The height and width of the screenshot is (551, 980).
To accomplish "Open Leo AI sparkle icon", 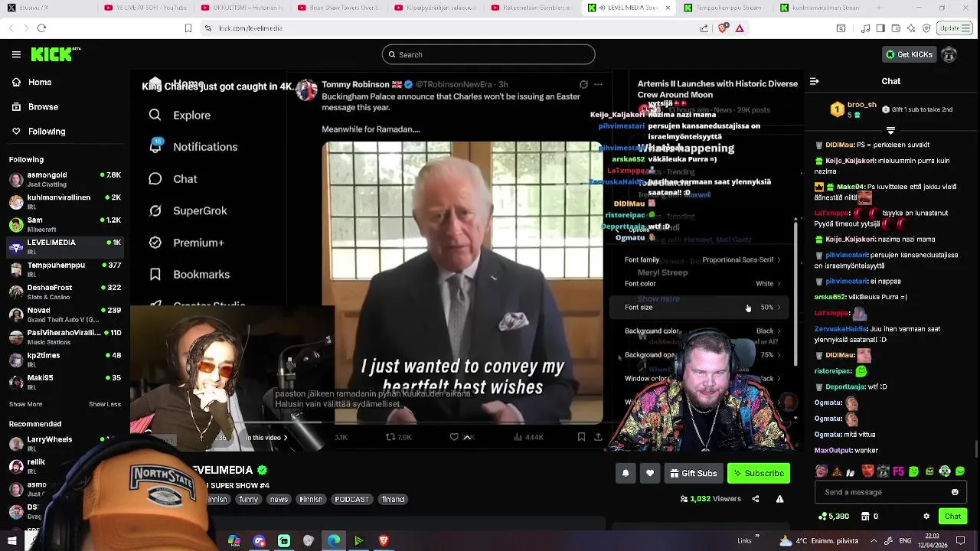I will (911, 28).
